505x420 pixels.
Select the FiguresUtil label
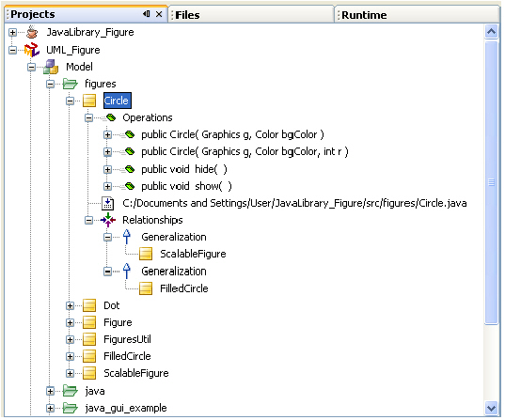point(127,339)
